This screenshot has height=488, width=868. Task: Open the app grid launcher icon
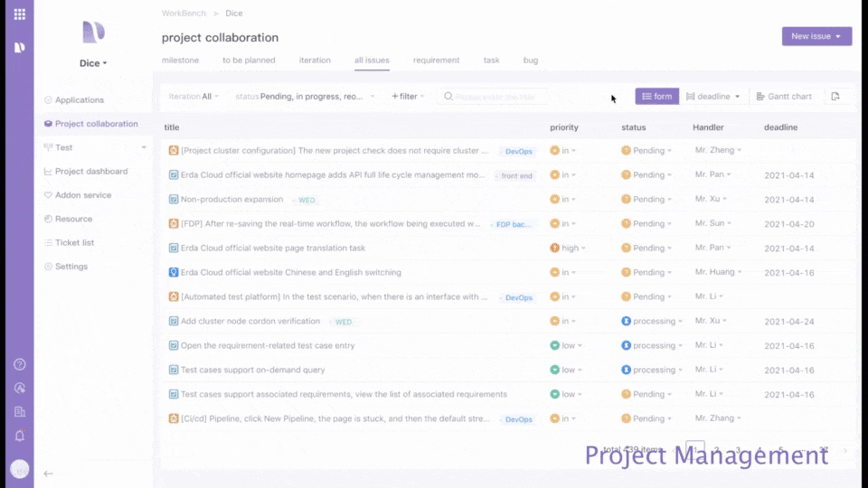[x=19, y=14]
